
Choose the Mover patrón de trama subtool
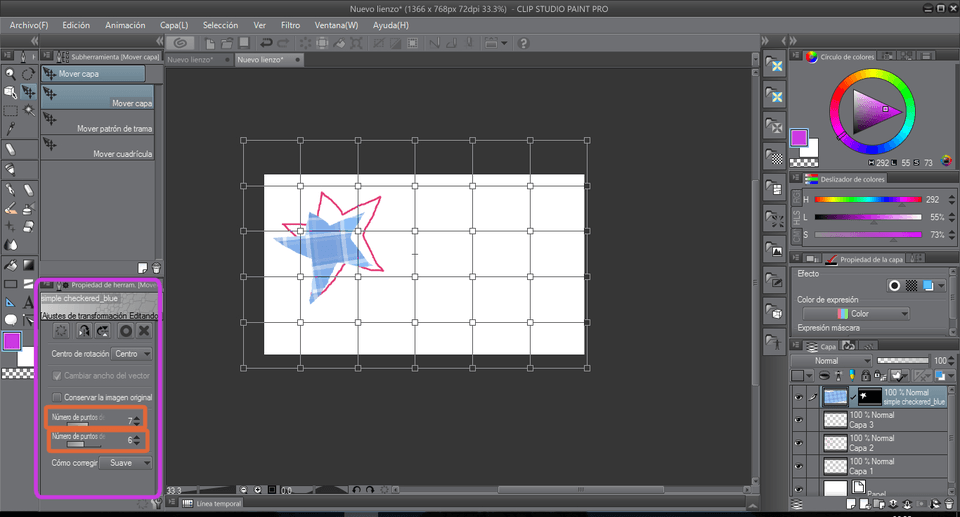click(x=98, y=128)
